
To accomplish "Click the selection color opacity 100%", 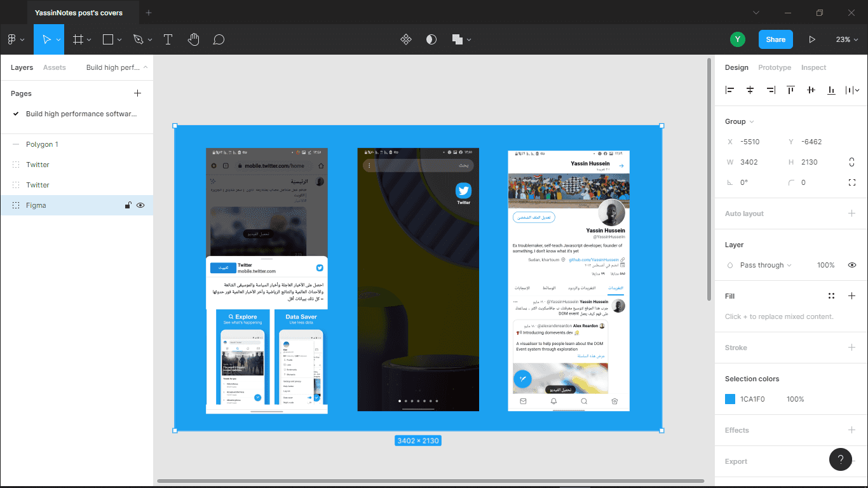I will (x=795, y=399).
